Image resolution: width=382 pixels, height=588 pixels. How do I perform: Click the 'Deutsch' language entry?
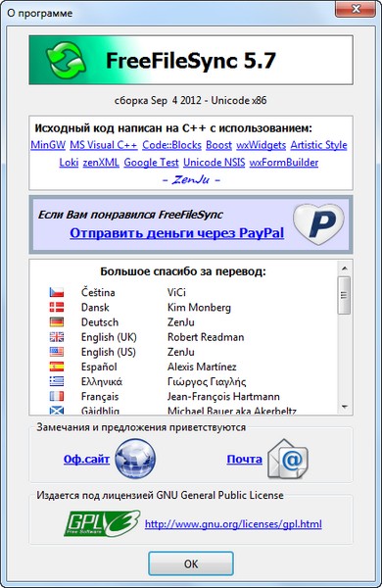(x=100, y=322)
